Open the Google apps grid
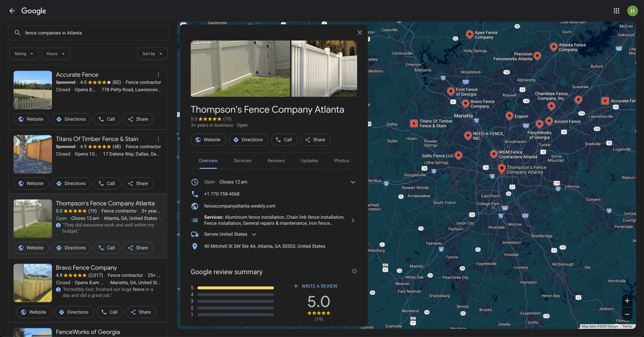644x337 pixels. click(616, 11)
